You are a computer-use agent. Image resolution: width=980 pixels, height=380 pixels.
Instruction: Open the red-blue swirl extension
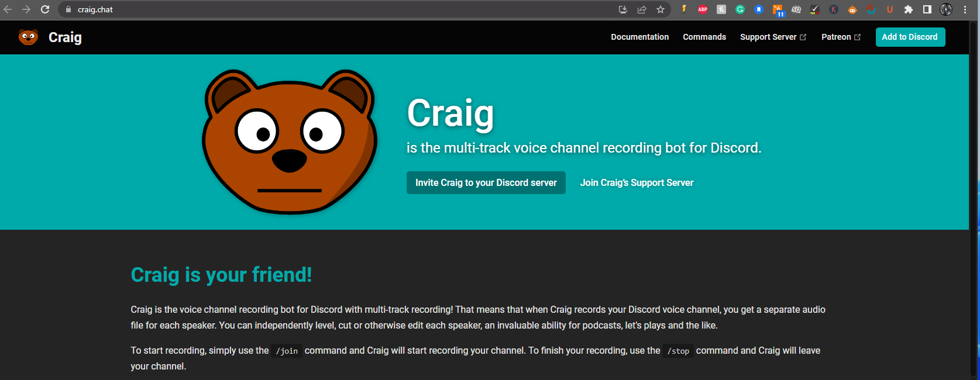coord(871,9)
